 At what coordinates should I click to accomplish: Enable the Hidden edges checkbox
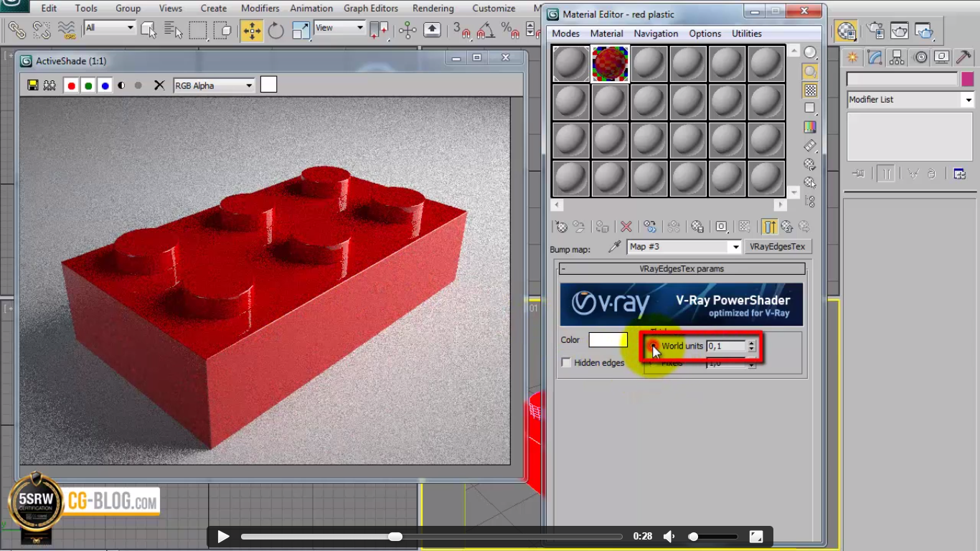[x=566, y=363]
